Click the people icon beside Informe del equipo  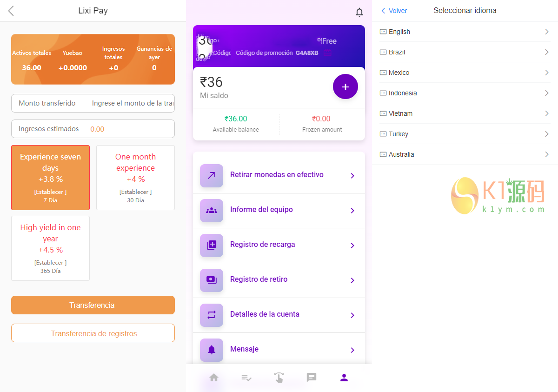click(212, 210)
